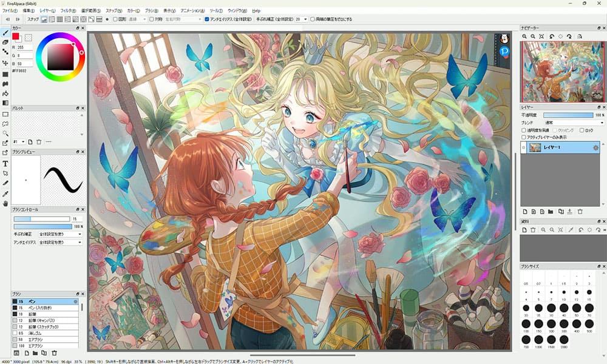This screenshot has width=607, height=364.
Task: Toggle visibility of レイヤー1
Action: coord(524,147)
